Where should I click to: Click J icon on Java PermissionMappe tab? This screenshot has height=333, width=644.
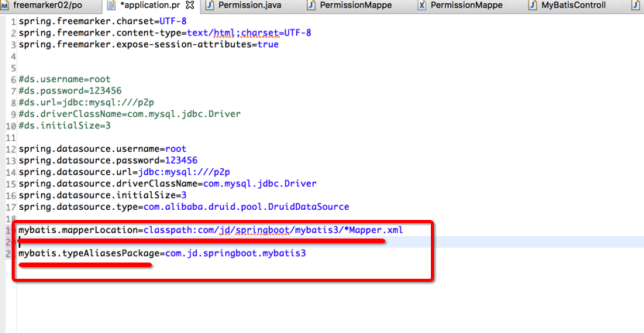[312, 5]
